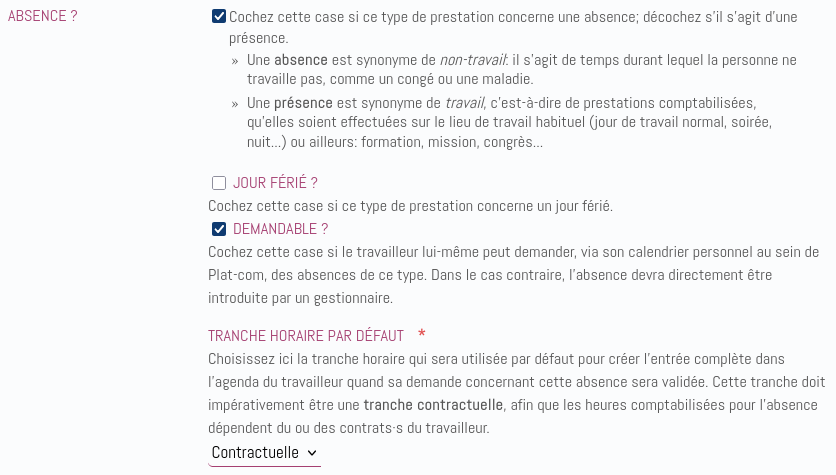Click the italic word 'travail' after 'synonyme de'
Image resolution: width=836 pixels, height=475 pixels.
(464, 103)
